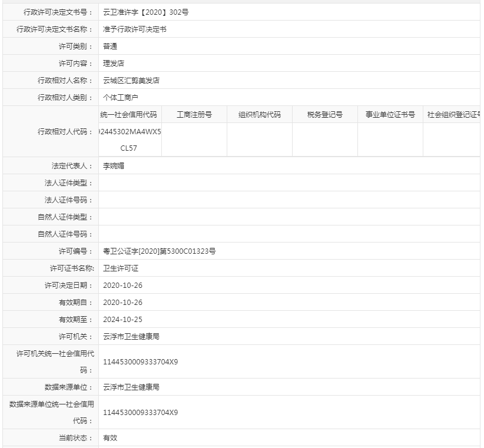Click the 行政许可决定文书名称 label
Image resolution: width=484 pixels, height=448 pixels.
(x=55, y=29)
